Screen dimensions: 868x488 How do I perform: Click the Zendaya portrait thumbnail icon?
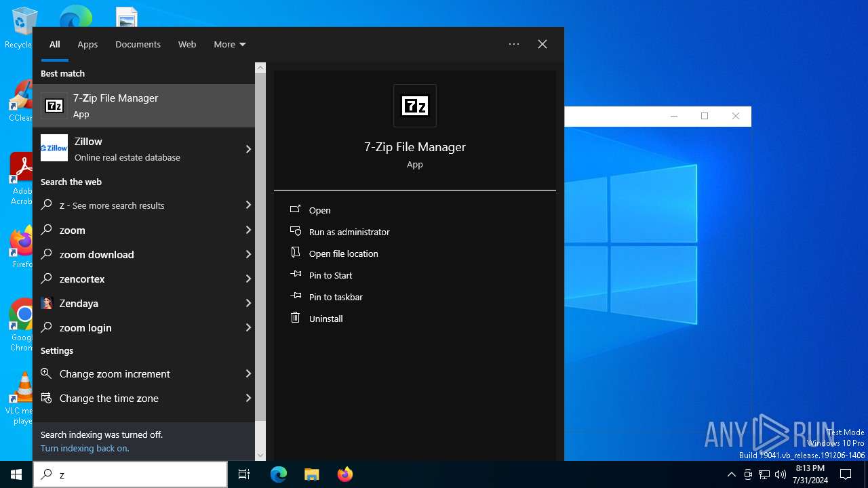tap(47, 303)
